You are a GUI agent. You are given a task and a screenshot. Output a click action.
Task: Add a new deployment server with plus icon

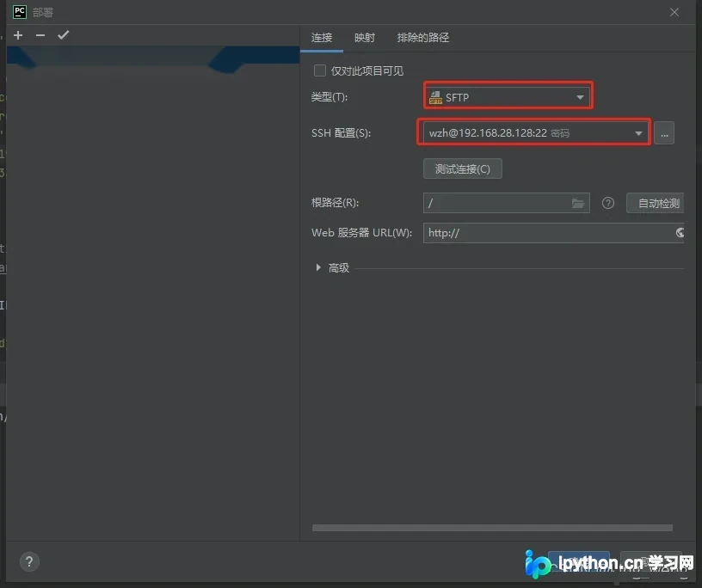click(x=18, y=35)
